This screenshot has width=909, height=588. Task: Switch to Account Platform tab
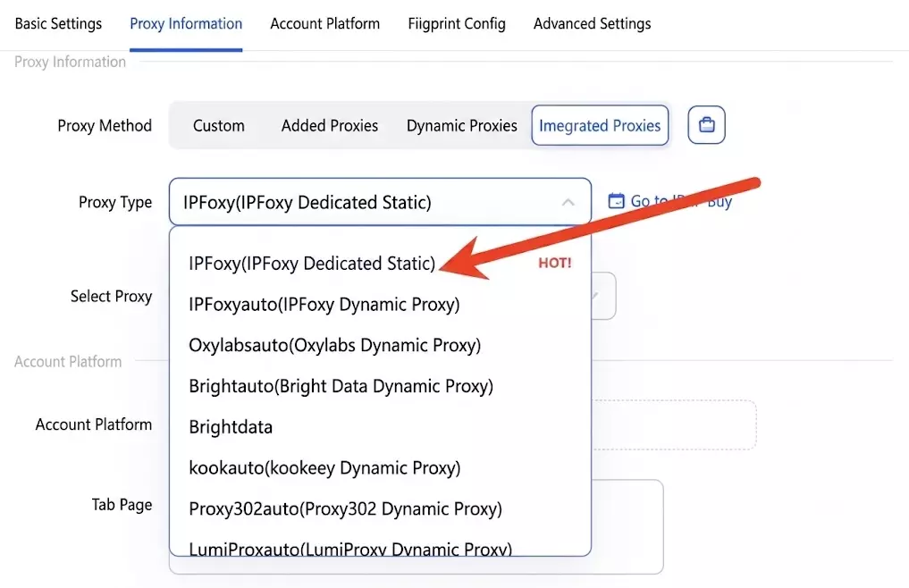tap(324, 24)
